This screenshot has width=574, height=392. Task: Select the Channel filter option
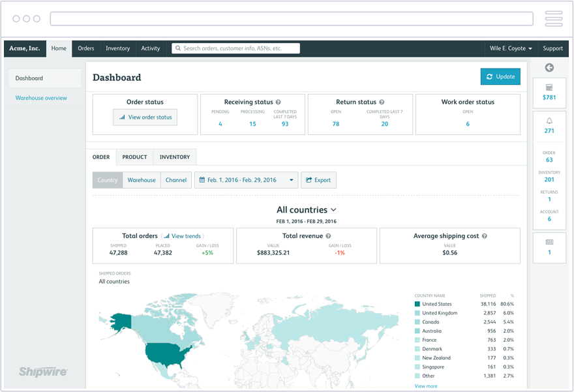175,180
